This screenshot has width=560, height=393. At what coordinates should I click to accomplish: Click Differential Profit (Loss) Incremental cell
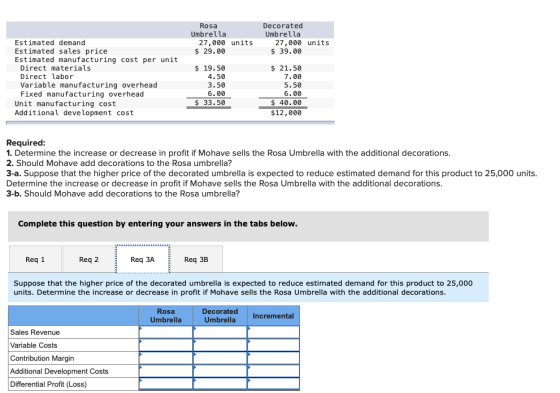[273, 384]
